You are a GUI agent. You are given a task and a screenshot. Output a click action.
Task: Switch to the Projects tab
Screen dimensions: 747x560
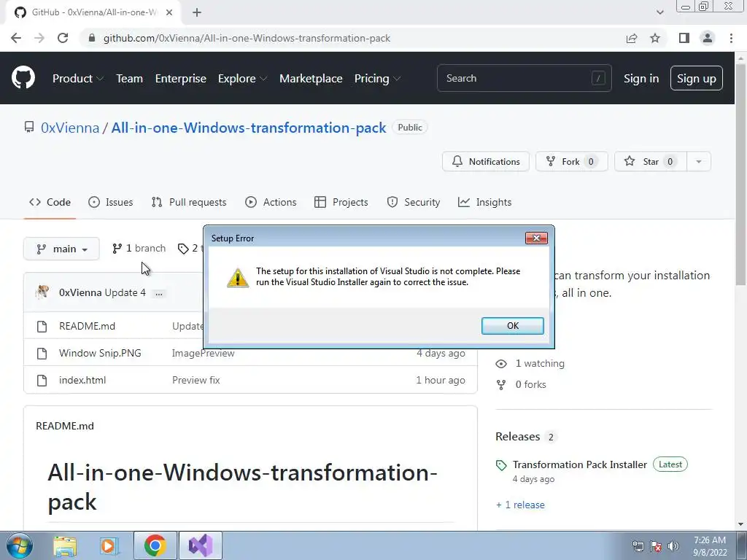coord(341,203)
